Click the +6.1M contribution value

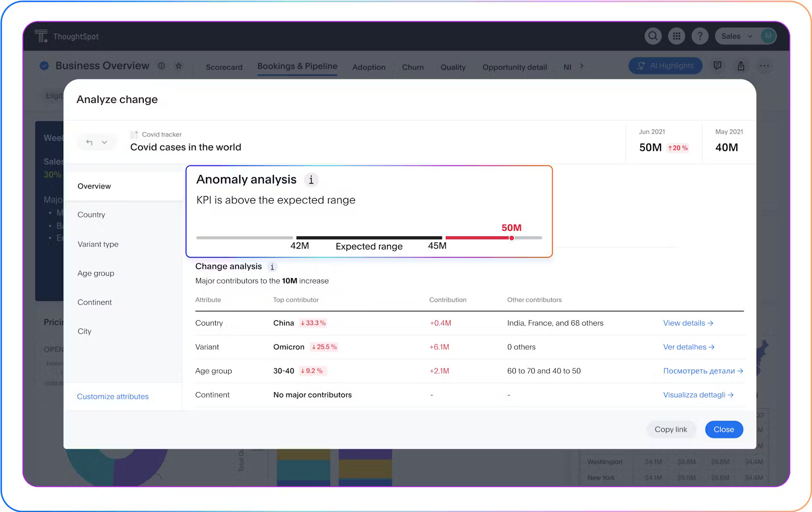click(x=440, y=347)
